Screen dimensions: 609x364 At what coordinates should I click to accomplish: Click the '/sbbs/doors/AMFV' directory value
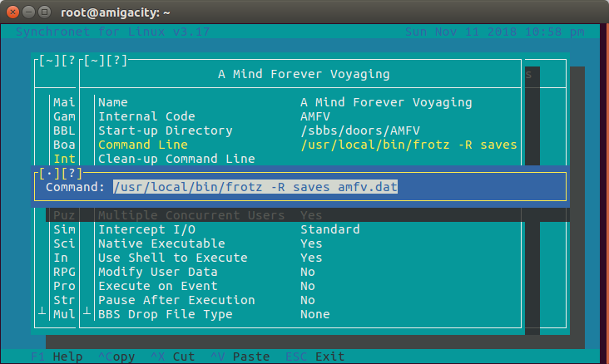360,130
